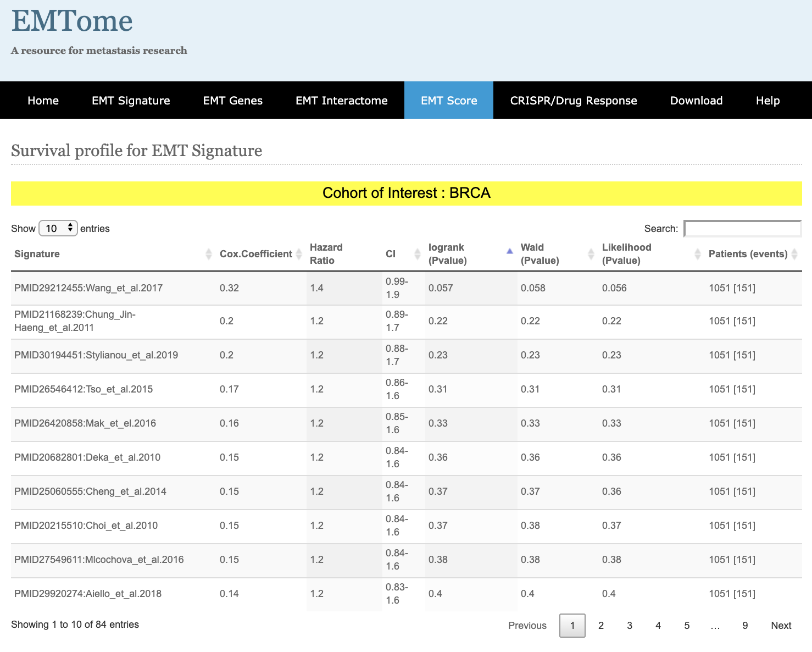Click Likelihood value 0.056
The height and width of the screenshot is (652, 812).
coord(614,288)
